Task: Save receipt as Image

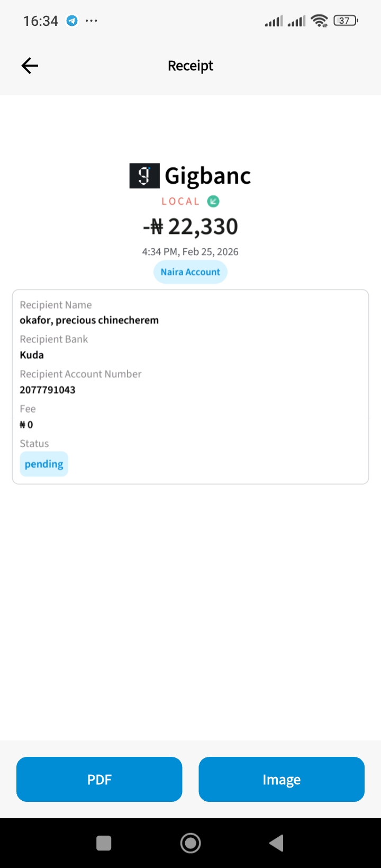Action: [x=282, y=779]
